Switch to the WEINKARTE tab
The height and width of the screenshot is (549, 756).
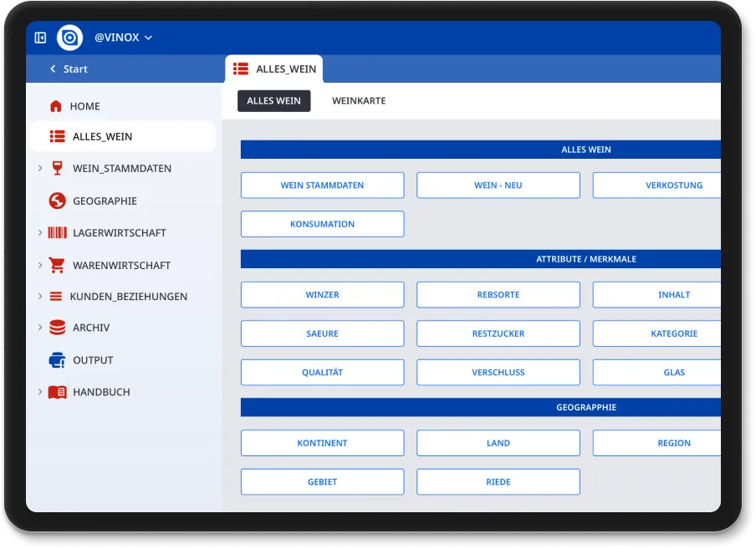[x=359, y=101]
